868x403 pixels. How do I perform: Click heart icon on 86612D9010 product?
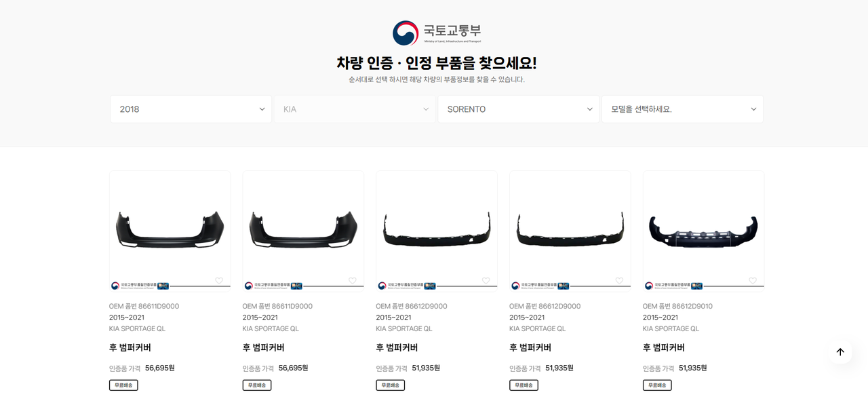pyautogui.click(x=753, y=281)
